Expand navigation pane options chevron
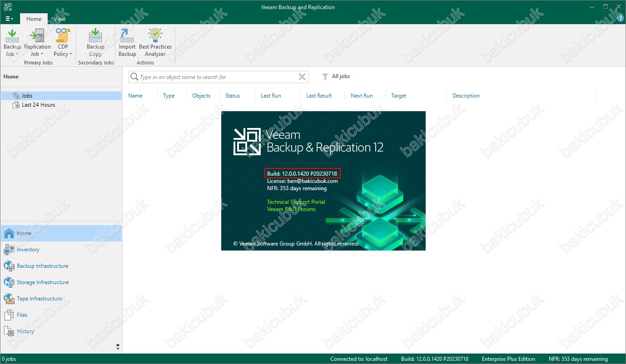The height and width of the screenshot is (364, 626). click(x=118, y=346)
